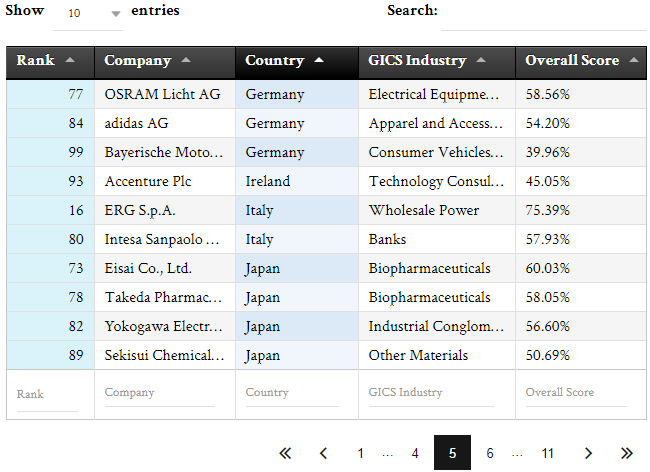Sort table by Company column header

pos(165,62)
